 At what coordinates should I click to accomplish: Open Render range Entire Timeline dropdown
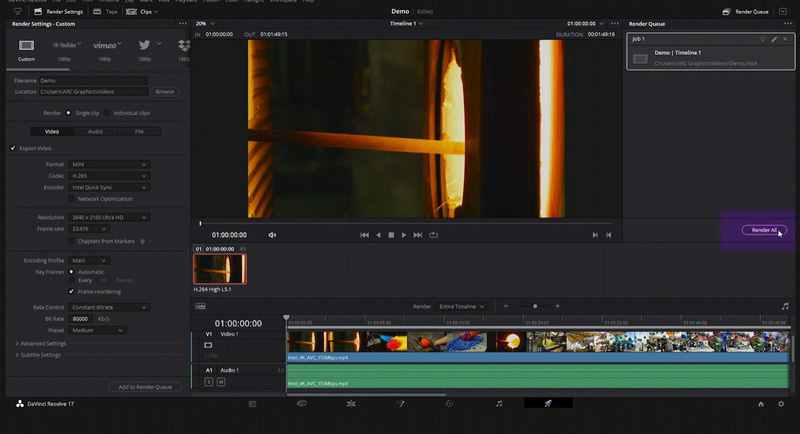[461, 307]
